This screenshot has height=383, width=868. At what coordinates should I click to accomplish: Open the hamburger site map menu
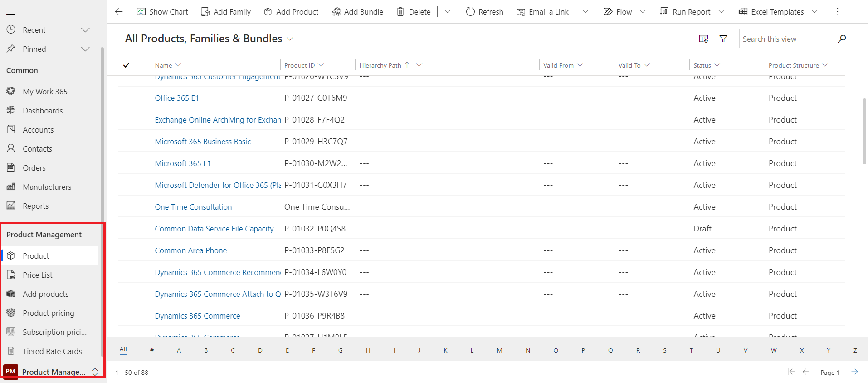(x=11, y=12)
